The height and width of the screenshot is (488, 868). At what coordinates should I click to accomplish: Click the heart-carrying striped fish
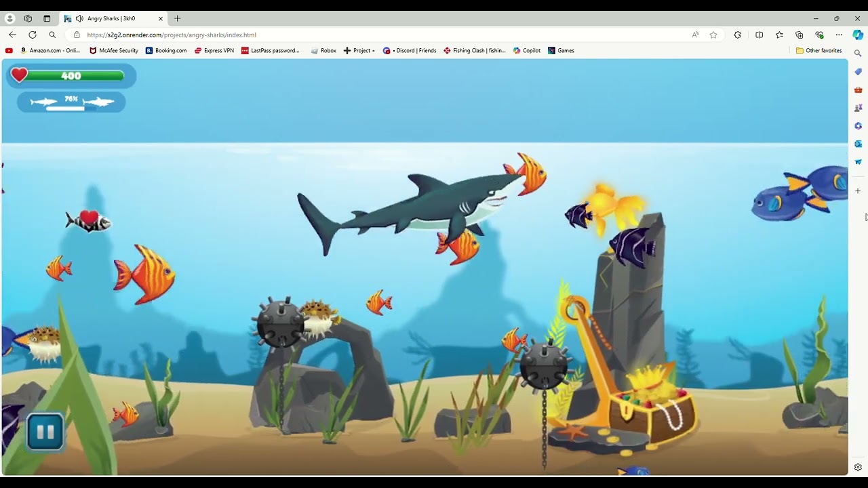[x=89, y=221]
